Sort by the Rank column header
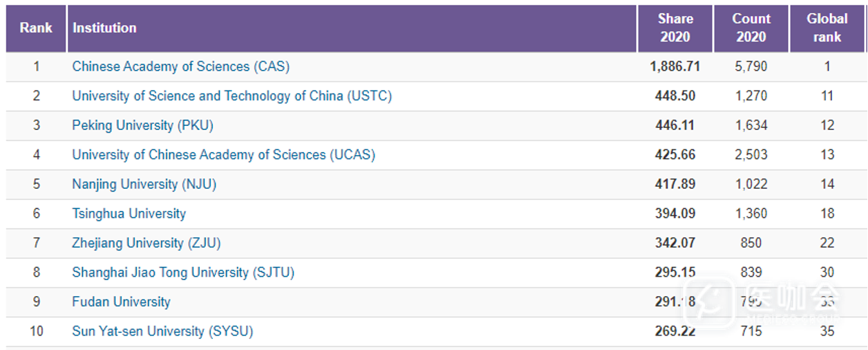This screenshot has height=350, width=868. [36, 28]
